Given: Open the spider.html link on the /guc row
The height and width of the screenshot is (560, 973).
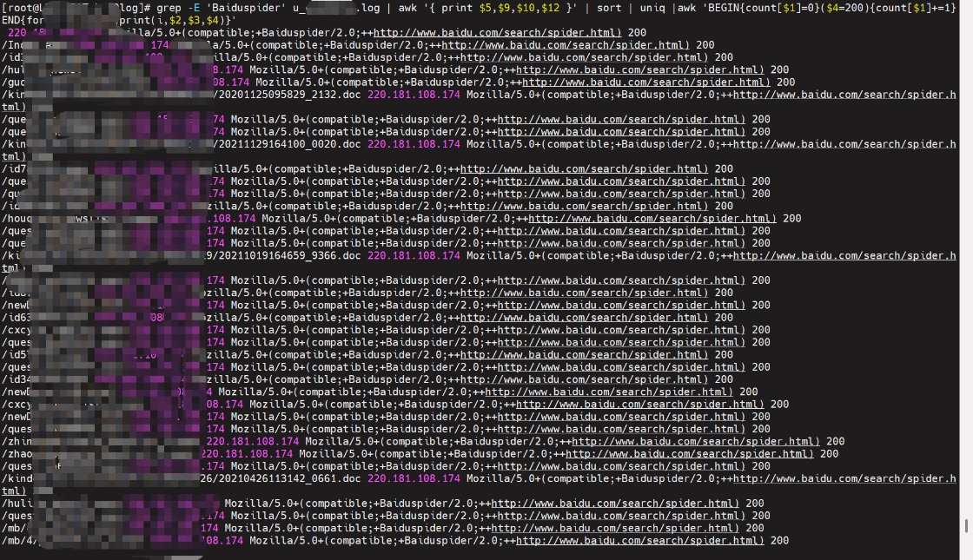Looking at the screenshot, I should [x=646, y=82].
